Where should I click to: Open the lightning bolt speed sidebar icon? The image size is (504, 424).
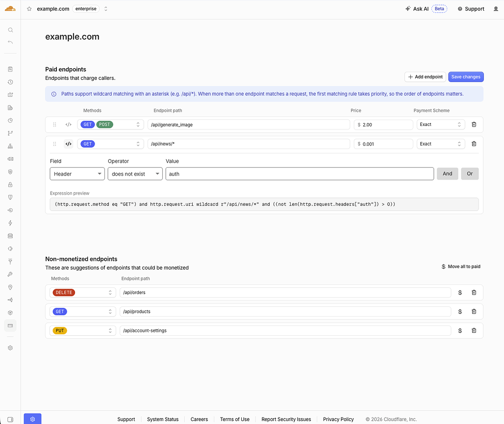[x=10, y=223]
